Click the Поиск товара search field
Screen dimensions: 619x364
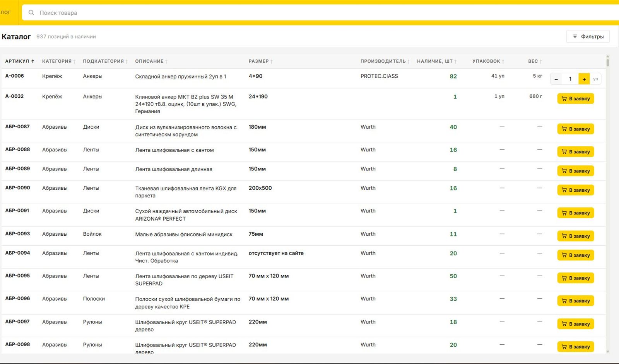tap(320, 12)
